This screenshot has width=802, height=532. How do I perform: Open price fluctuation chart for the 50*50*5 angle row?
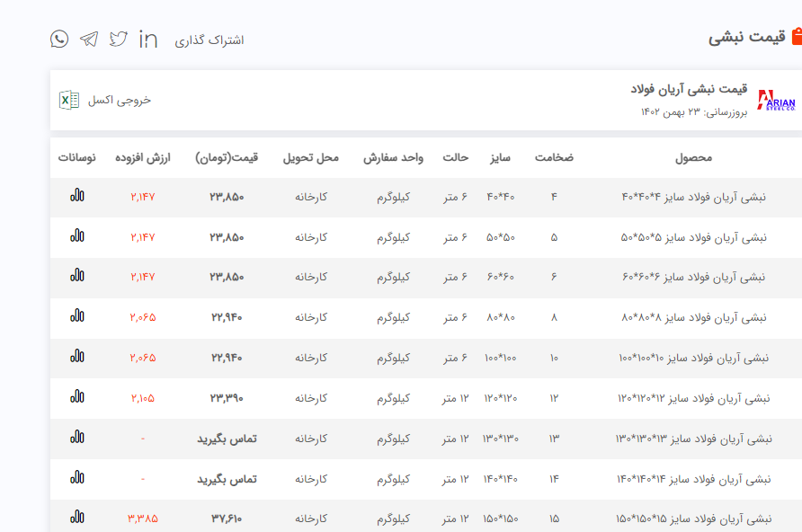click(77, 236)
